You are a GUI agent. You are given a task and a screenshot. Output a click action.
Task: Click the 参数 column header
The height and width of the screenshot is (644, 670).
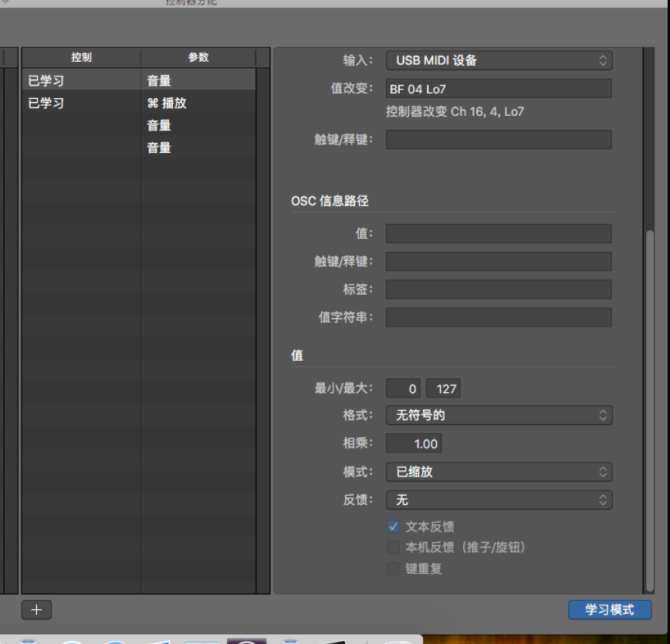(x=198, y=58)
